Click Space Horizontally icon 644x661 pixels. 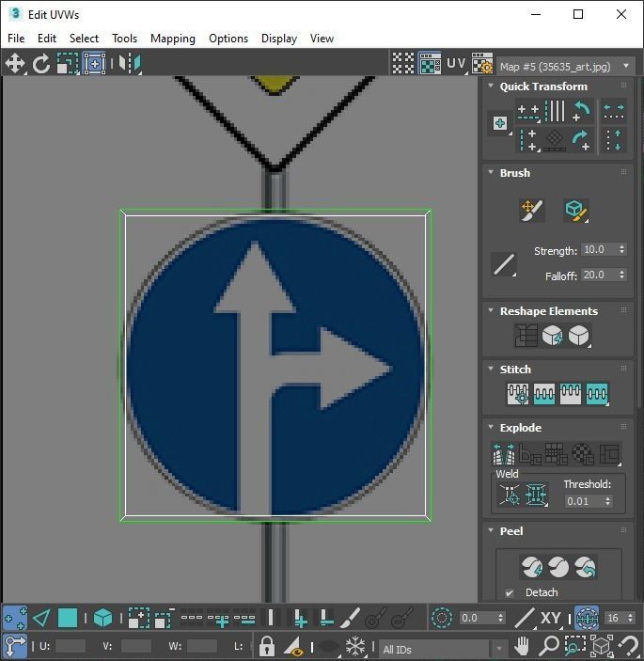614,111
